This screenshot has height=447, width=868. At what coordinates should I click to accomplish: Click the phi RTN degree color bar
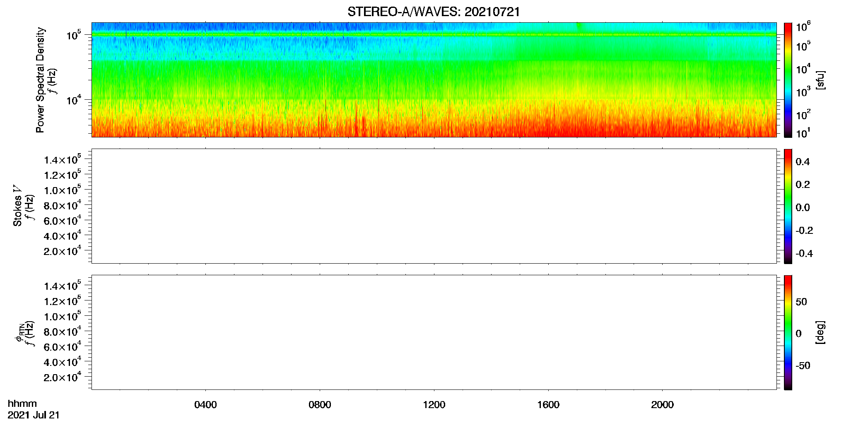788,332
